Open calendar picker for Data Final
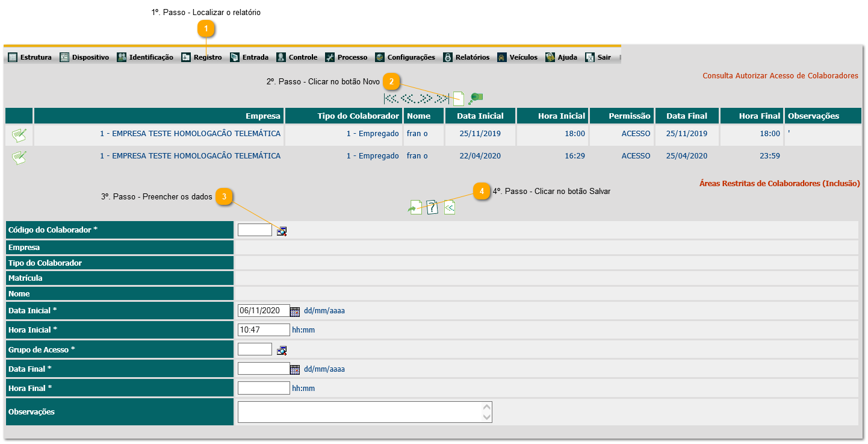868x444 pixels. [295, 369]
